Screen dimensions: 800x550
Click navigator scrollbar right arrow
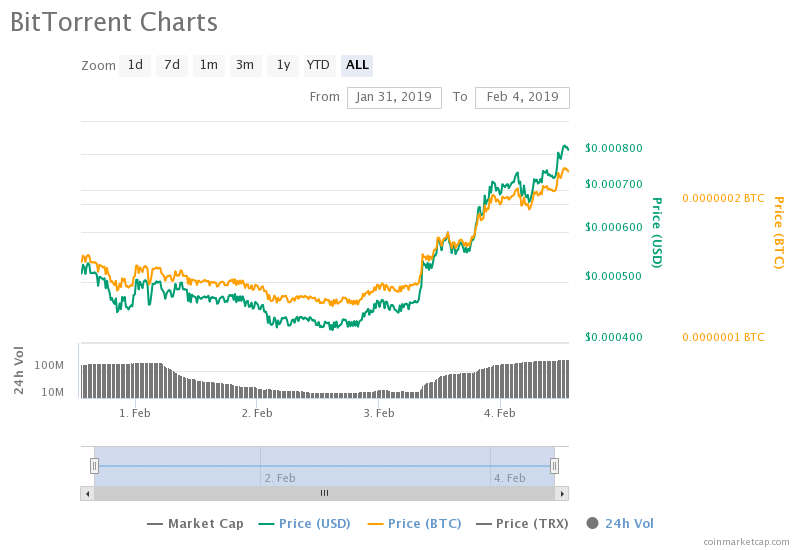click(562, 493)
